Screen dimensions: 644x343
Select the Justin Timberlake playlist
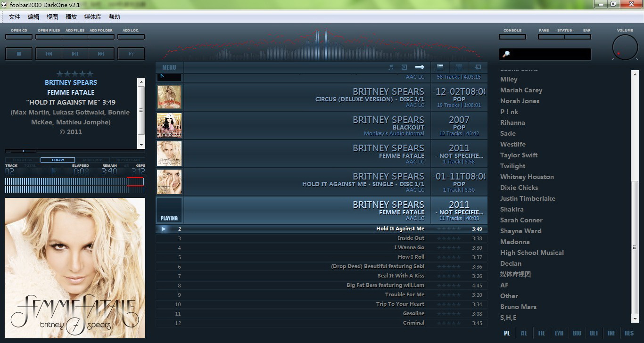528,198
